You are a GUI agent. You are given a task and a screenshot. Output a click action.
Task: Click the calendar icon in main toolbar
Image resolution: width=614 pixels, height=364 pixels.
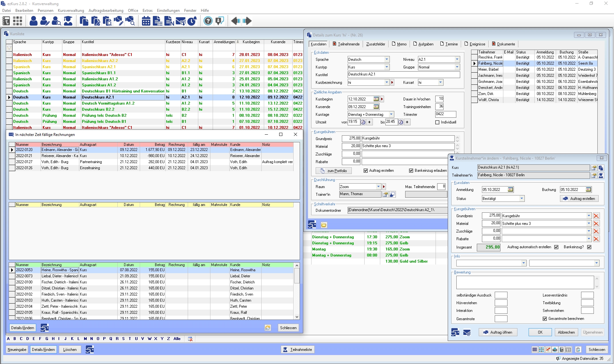coord(146,21)
